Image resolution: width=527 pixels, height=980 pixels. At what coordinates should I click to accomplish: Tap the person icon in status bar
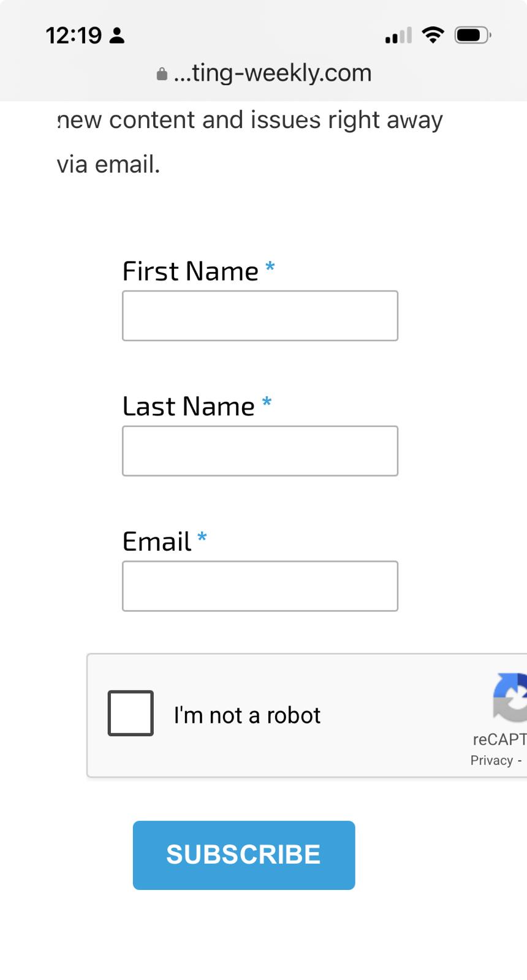[x=117, y=36]
